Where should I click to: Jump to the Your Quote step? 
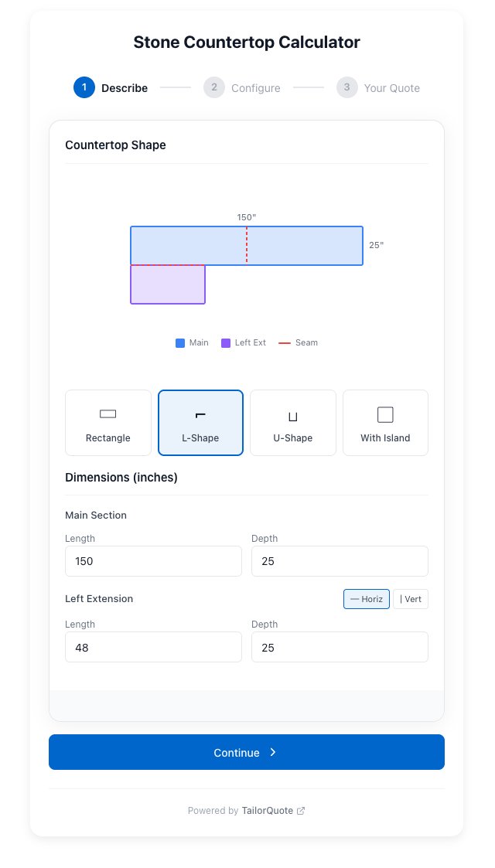(x=391, y=88)
